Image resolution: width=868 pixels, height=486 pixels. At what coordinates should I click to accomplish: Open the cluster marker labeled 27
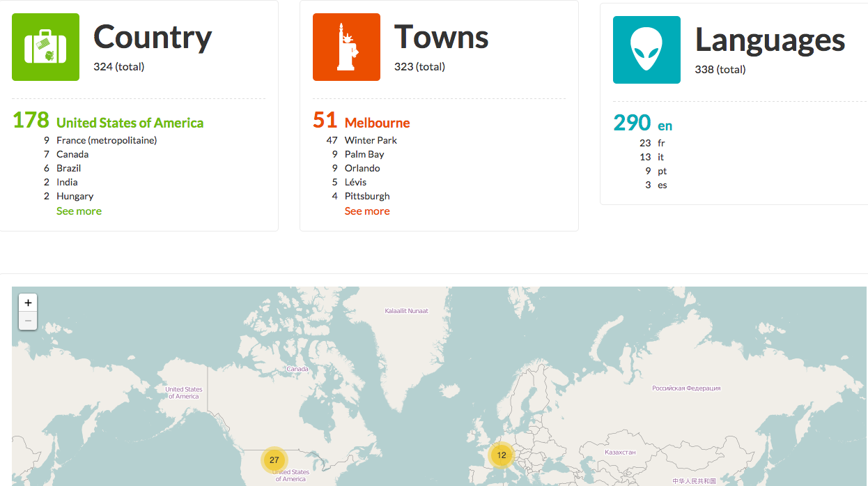point(274,460)
